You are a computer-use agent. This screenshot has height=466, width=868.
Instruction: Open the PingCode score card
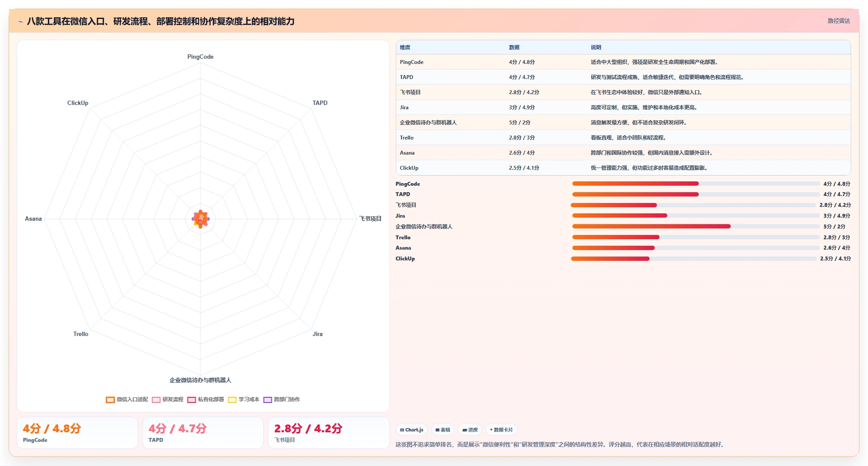[x=77, y=433]
